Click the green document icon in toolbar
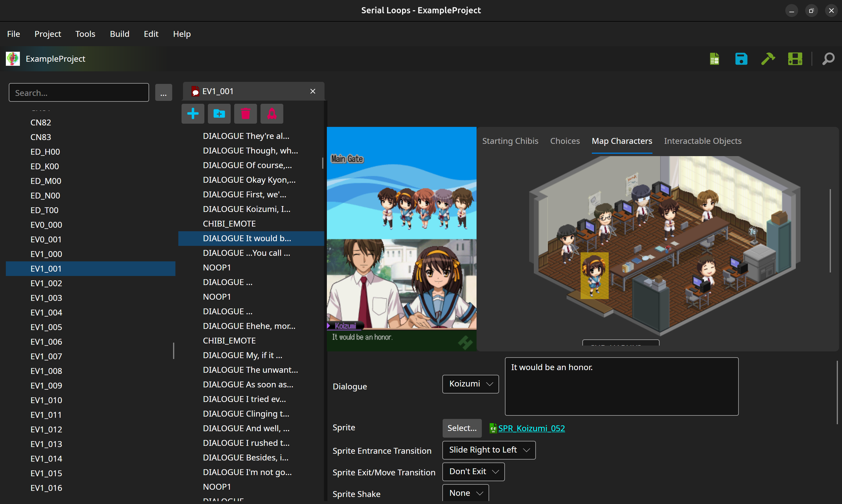Screen dimensions: 842x504 pyautogui.click(x=714, y=59)
